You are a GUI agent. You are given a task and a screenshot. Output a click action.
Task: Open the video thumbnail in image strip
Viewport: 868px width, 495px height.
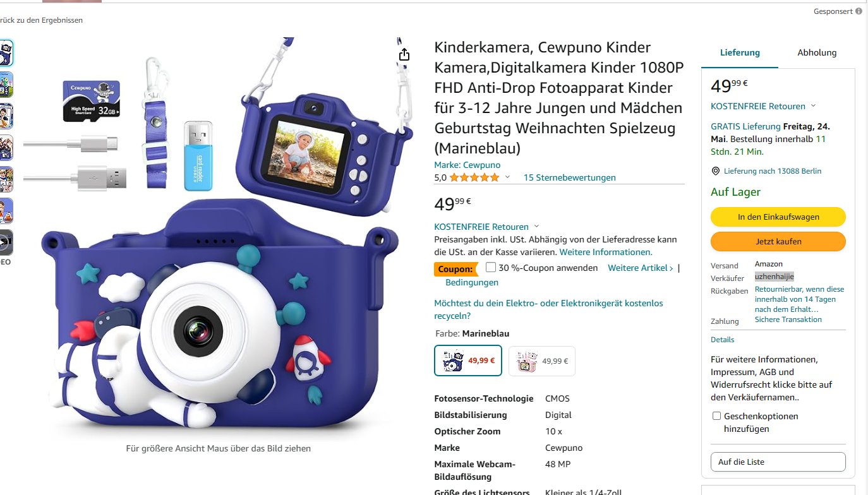[6, 242]
